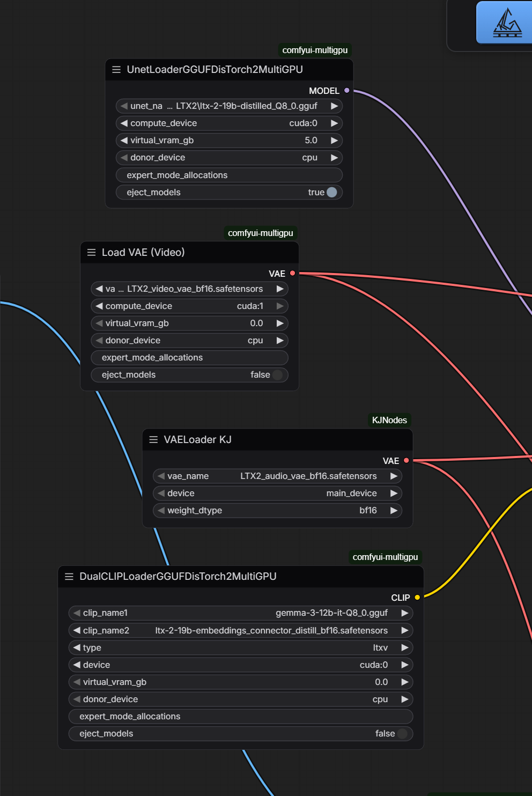This screenshot has height=796, width=532.
Task: Next clip_name1 arrow
Action: 405,613
